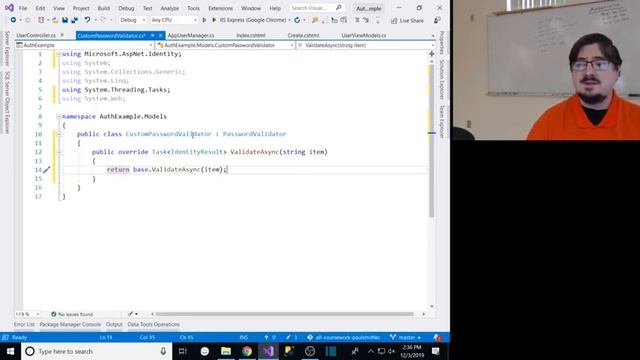Open the Any CPU platform dropdown
640x360 pixels.
click(174, 20)
